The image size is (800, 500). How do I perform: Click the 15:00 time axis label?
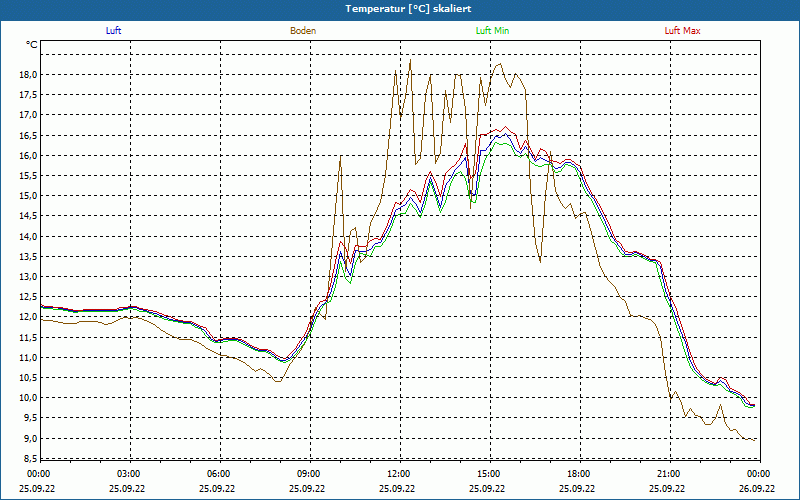pyautogui.click(x=488, y=474)
